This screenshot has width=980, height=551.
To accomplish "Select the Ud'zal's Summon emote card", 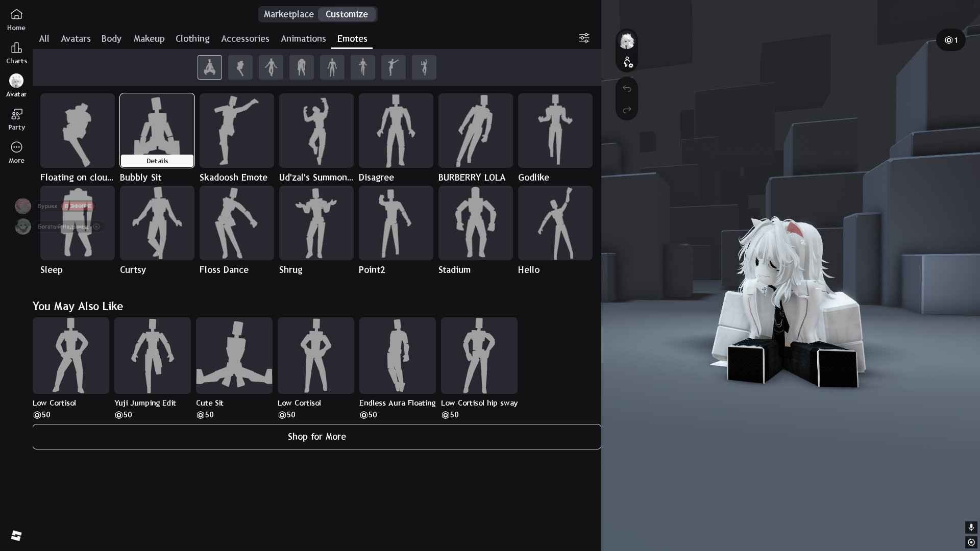I will (316, 131).
